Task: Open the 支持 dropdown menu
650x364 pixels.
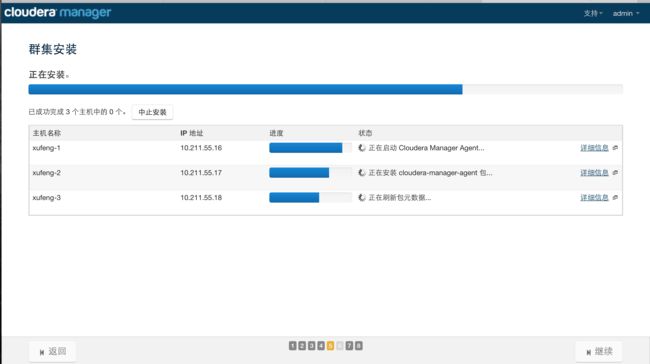Action: click(x=593, y=13)
